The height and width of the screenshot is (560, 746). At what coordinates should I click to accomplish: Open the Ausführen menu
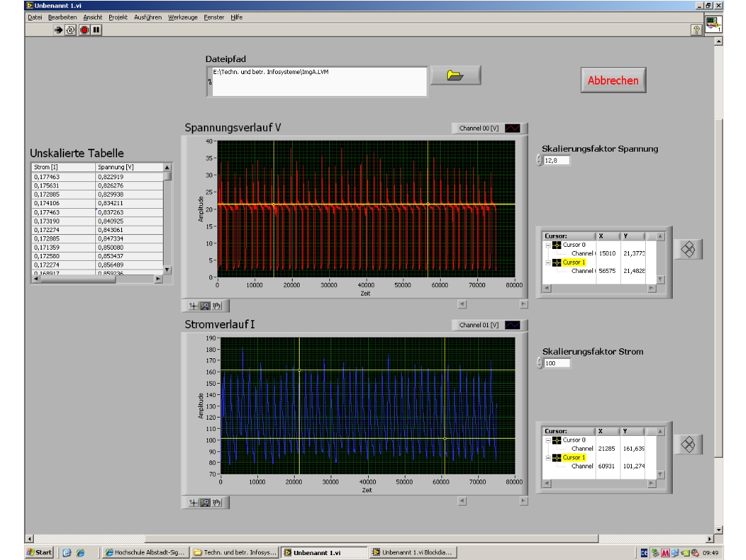[148, 17]
